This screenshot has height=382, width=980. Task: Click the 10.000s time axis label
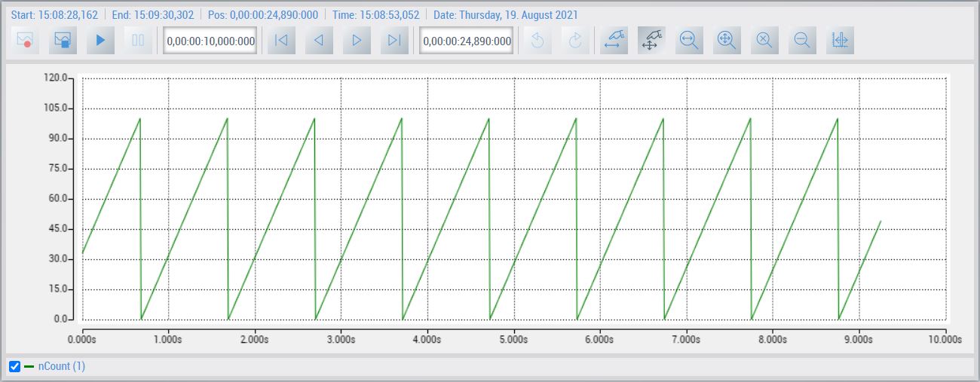point(944,339)
